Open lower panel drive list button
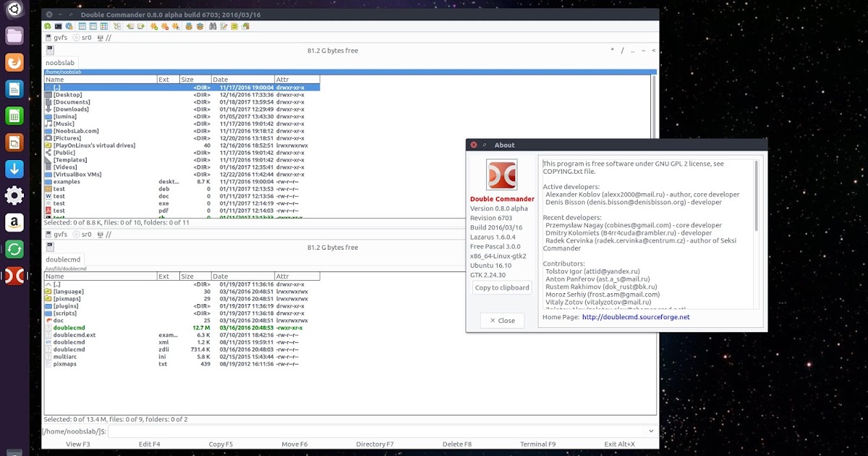868x456 pixels. pos(50,248)
